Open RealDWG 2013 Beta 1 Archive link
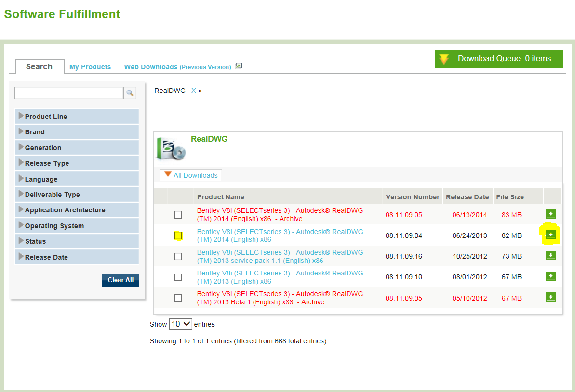The image size is (575, 392). coord(280,298)
